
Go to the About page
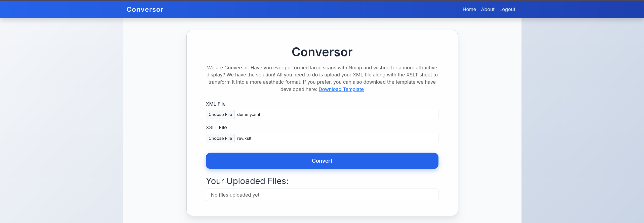[488, 9]
